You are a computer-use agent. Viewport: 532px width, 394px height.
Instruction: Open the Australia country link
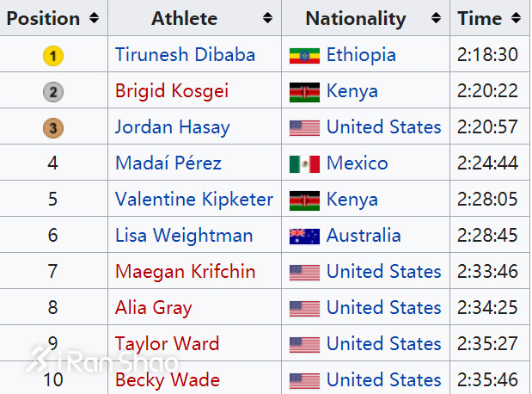coord(364,236)
